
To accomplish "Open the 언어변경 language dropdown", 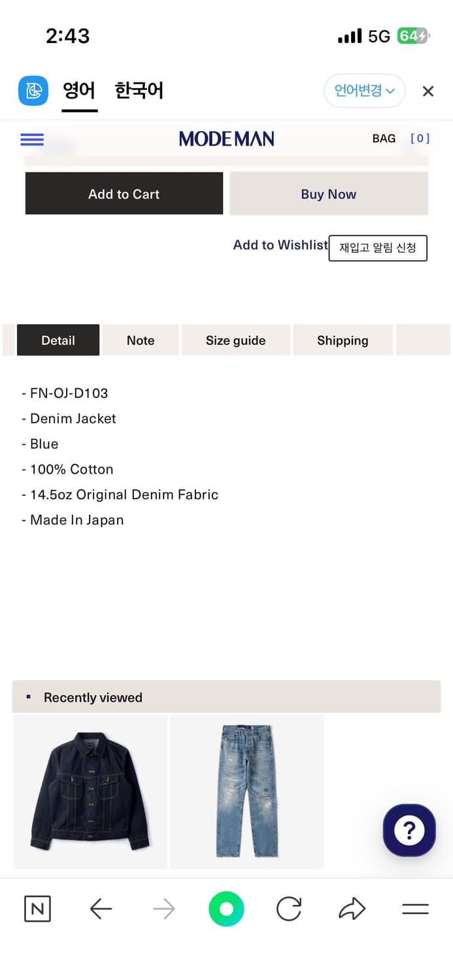I will click(x=364, y=91).
